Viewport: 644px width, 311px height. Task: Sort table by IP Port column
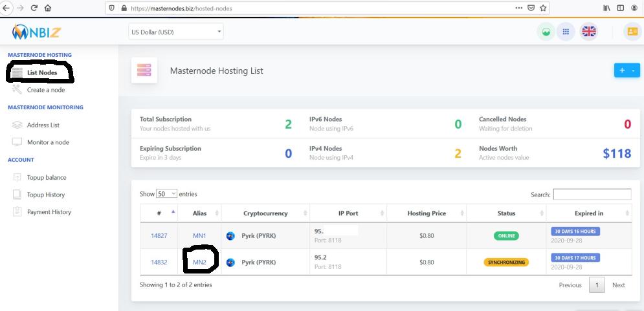tap(348, 213)
